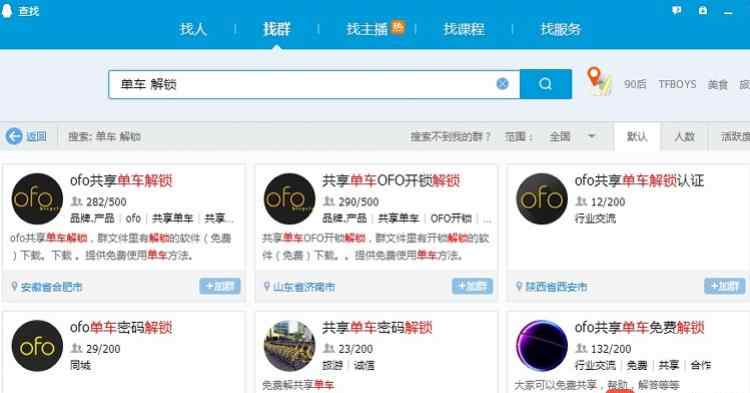Click the 行业交流 tag under ofo共享单车解锁认证
The height and width of the screenshot is (393, 750).
point(595,218)
